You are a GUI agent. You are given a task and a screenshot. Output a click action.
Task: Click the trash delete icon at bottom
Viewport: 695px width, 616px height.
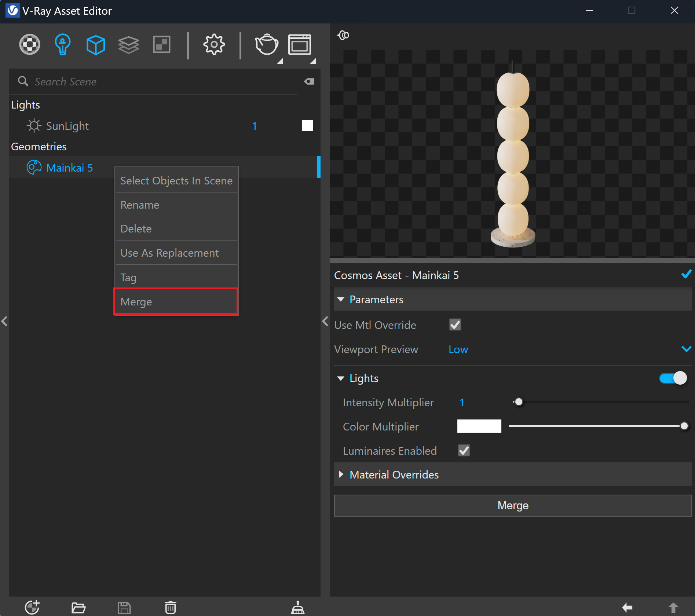170,608
